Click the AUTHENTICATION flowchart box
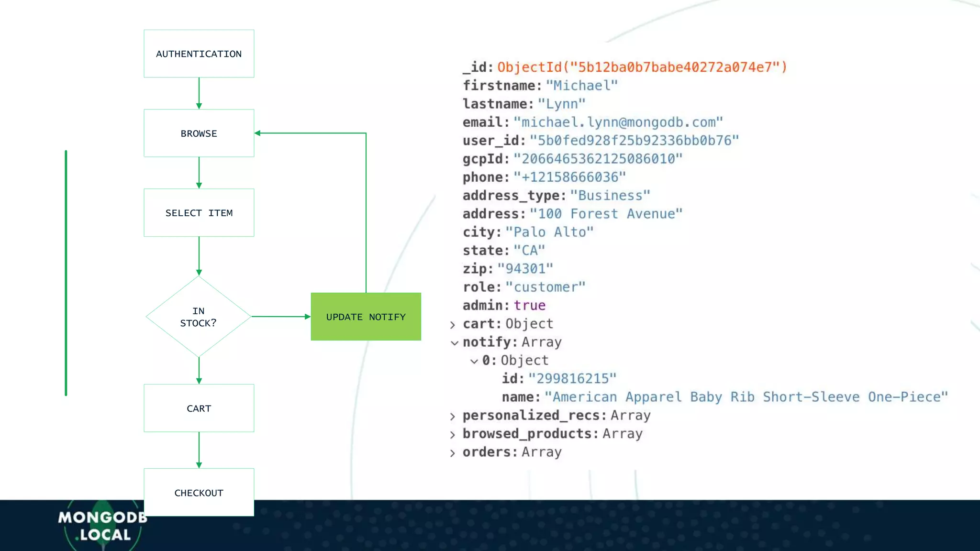980x551 pixels. pyautogui.click(x=199, y=54)
